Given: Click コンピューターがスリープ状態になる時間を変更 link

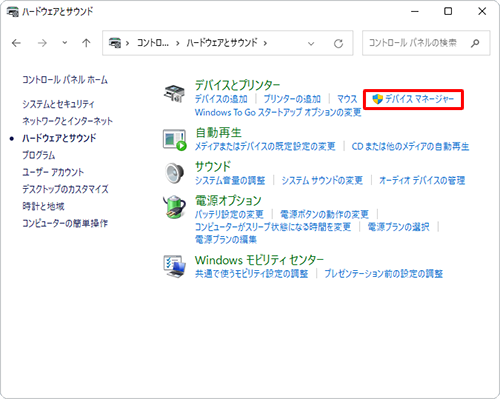Looking at the screenshot, I should click(273, 227).
